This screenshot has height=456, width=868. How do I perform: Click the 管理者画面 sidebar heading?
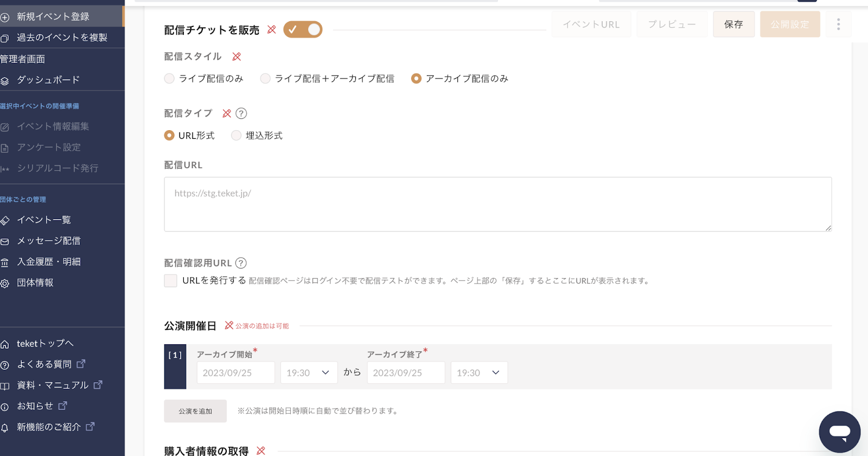click(x=22, y=59)
